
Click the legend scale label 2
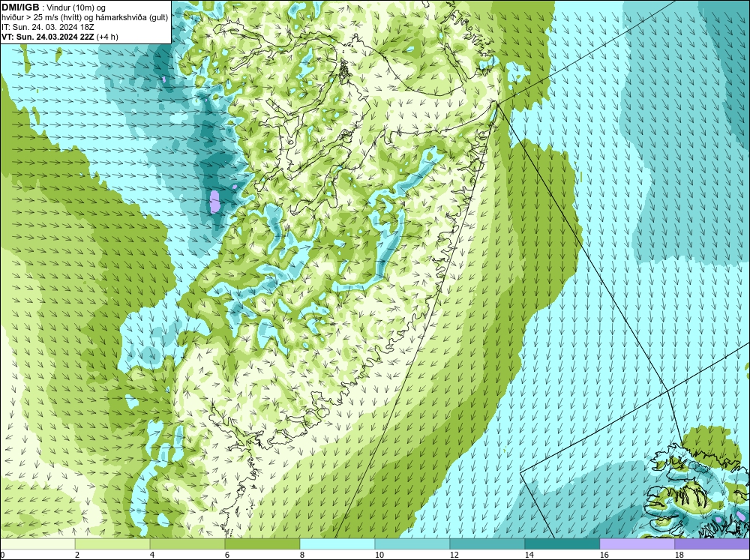pos(77,555)
